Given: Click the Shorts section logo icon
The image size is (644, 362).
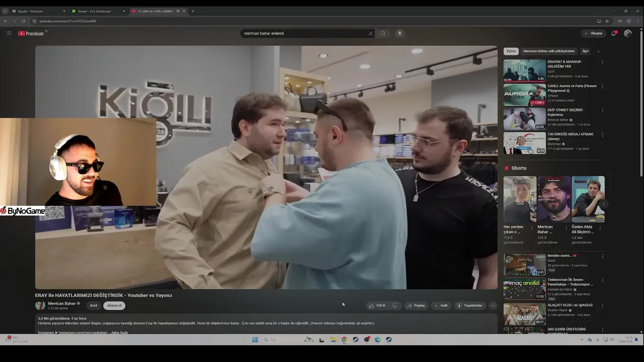Looking at the screenshot, I should click(507, 168).
